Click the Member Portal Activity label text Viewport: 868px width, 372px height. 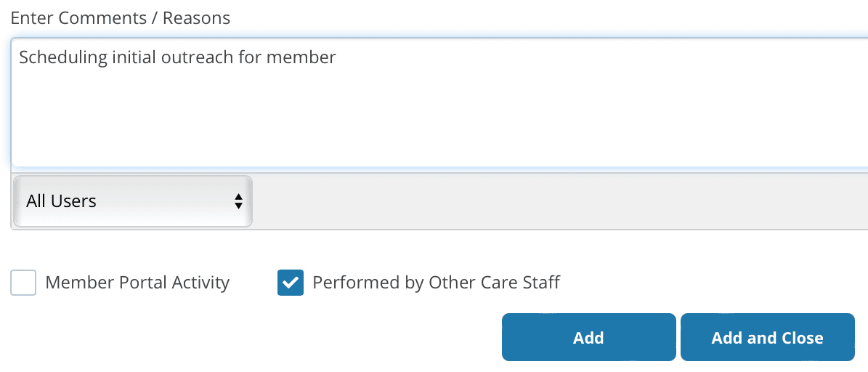[137, 283]
